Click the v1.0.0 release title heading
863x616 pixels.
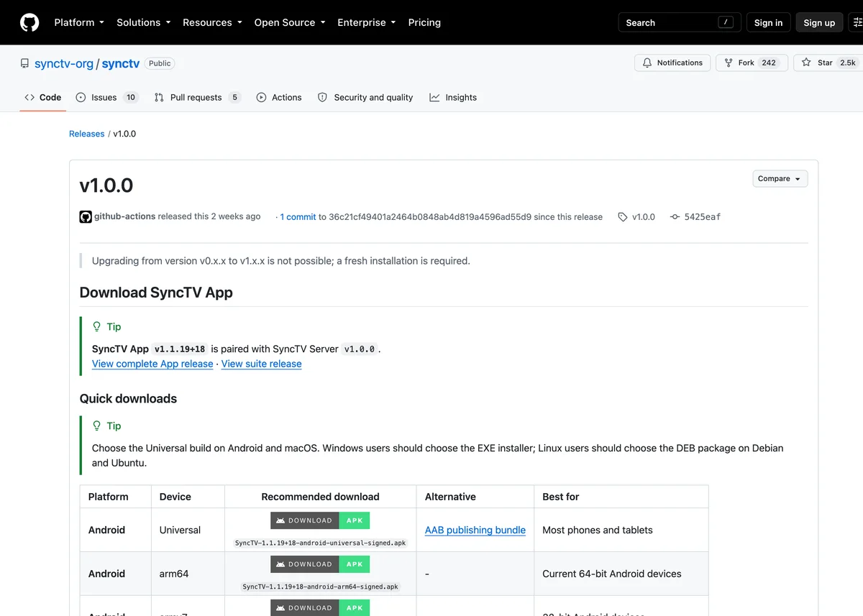106,185
